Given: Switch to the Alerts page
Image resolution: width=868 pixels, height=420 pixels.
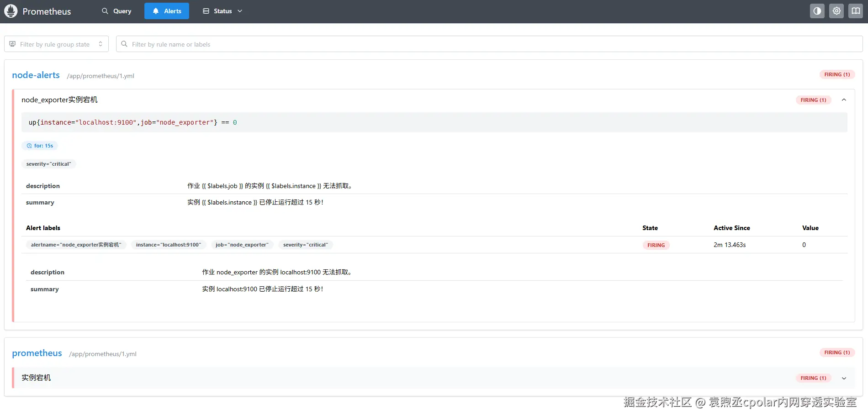Looking at the screenshot, I should tap(167, 11).
